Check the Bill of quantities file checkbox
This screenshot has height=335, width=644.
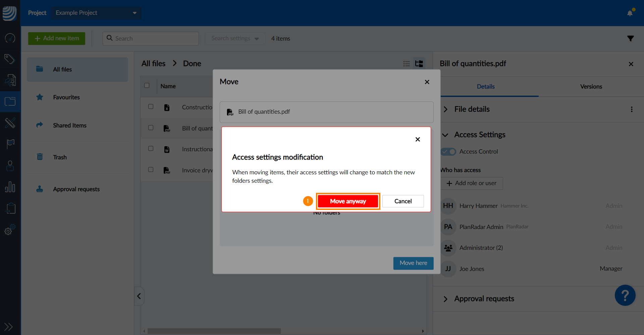[151, 128]
